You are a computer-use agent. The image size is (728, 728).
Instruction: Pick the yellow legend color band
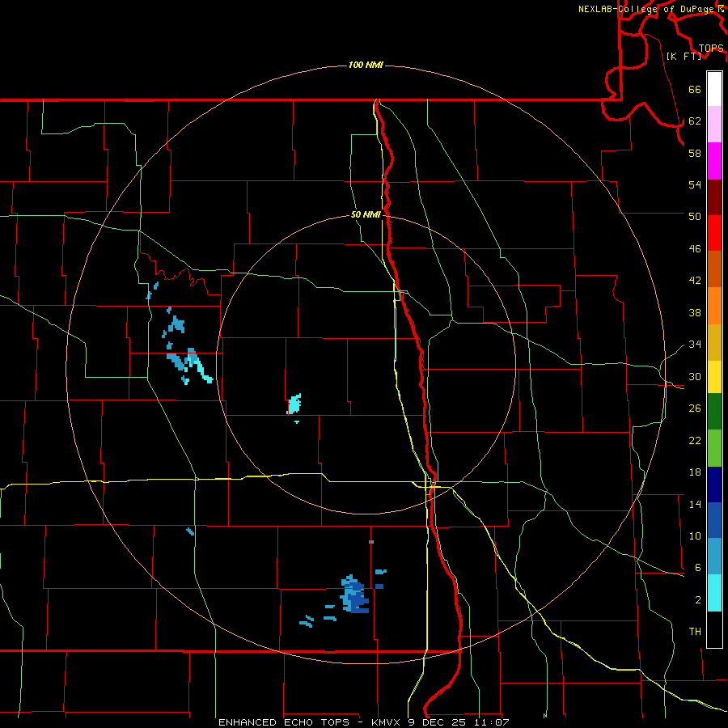(x=714, y=377)
